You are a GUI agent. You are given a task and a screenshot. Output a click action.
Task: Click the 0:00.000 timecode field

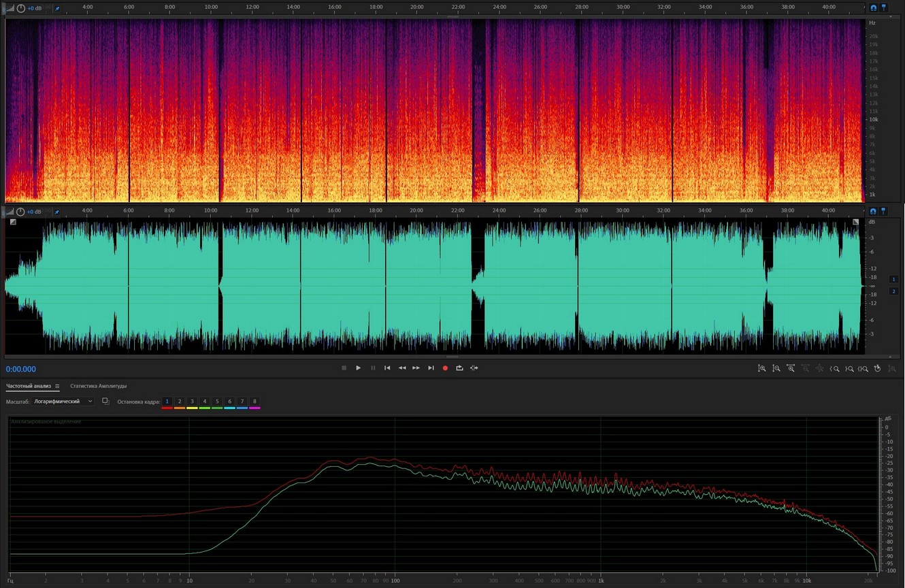(x=21, y=369)
